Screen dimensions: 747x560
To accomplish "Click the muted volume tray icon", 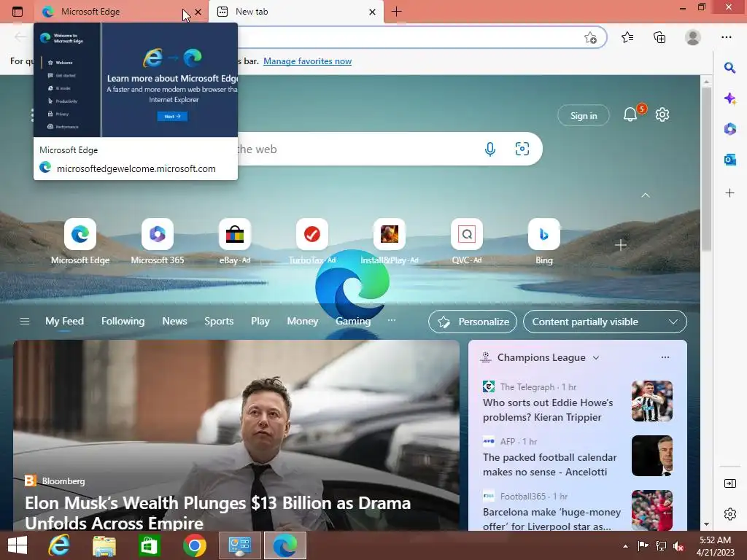I will pyautogui.click(x=678, y=545).
